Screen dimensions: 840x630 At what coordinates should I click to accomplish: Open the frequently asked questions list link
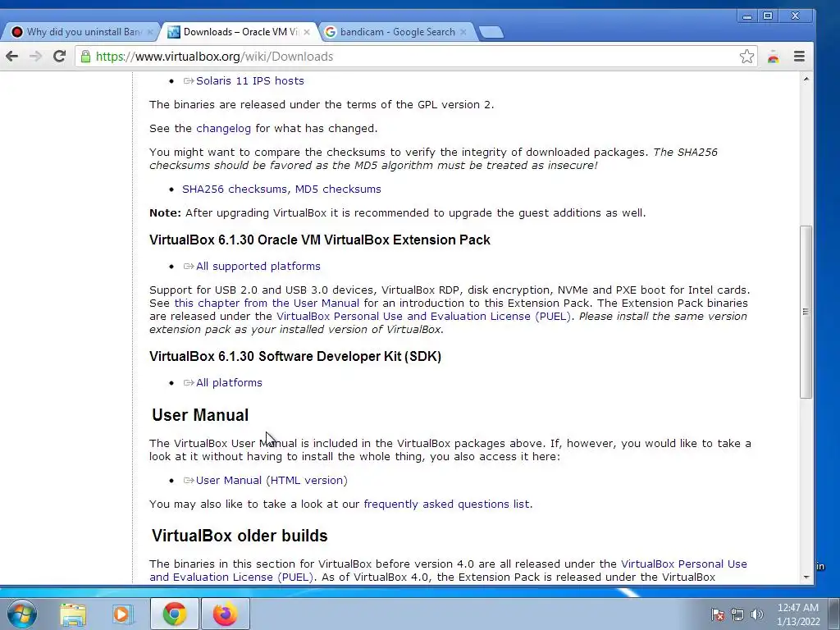click(447, 504)
